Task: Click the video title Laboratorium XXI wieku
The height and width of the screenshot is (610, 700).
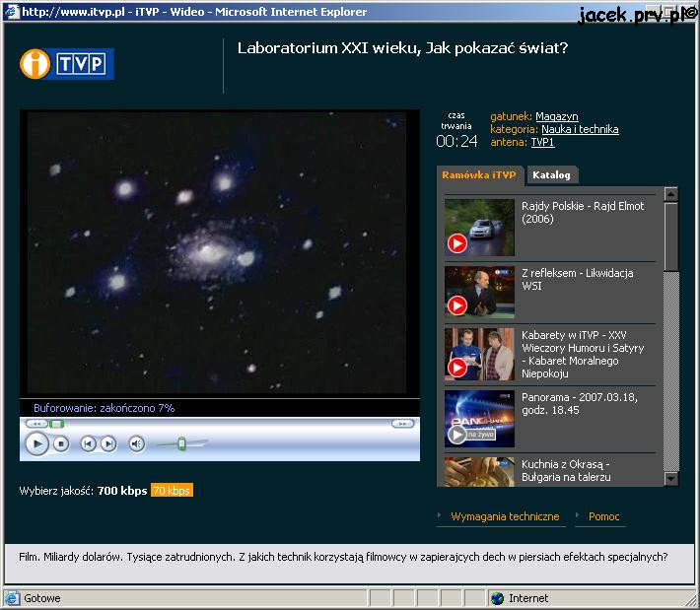Action: coord(402,48)
